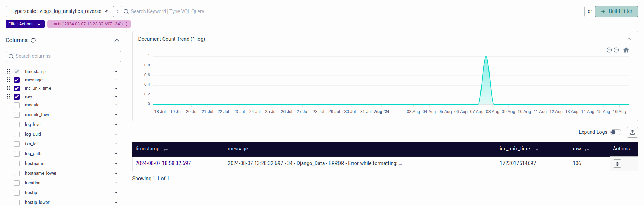Image resolution: width=644 pixels, height=206 pixels.
Task: Collapse the Columns panel
Action: pyautogui.click(x=117, y=40)
